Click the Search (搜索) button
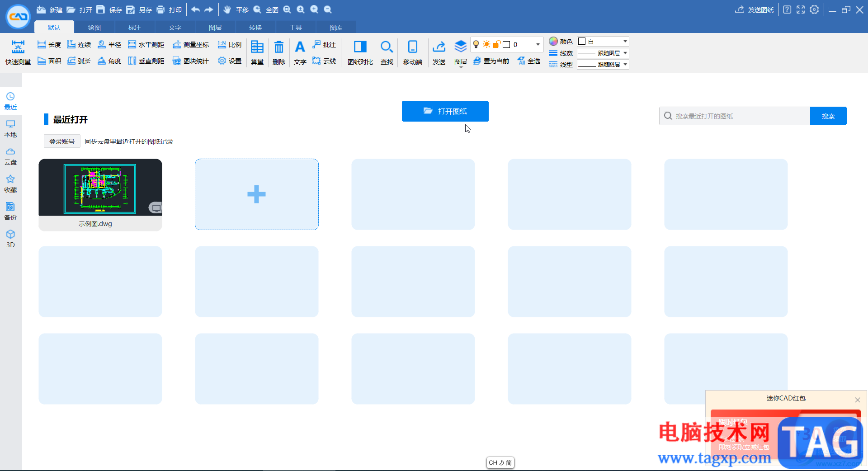868x471 pixels. [x=828, y=116]
